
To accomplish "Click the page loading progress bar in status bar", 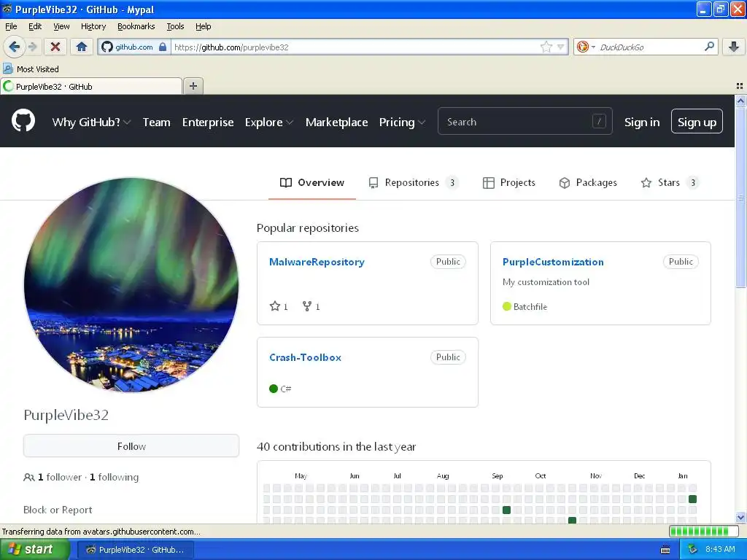I will pyautogui.click(x=703, y=531).
